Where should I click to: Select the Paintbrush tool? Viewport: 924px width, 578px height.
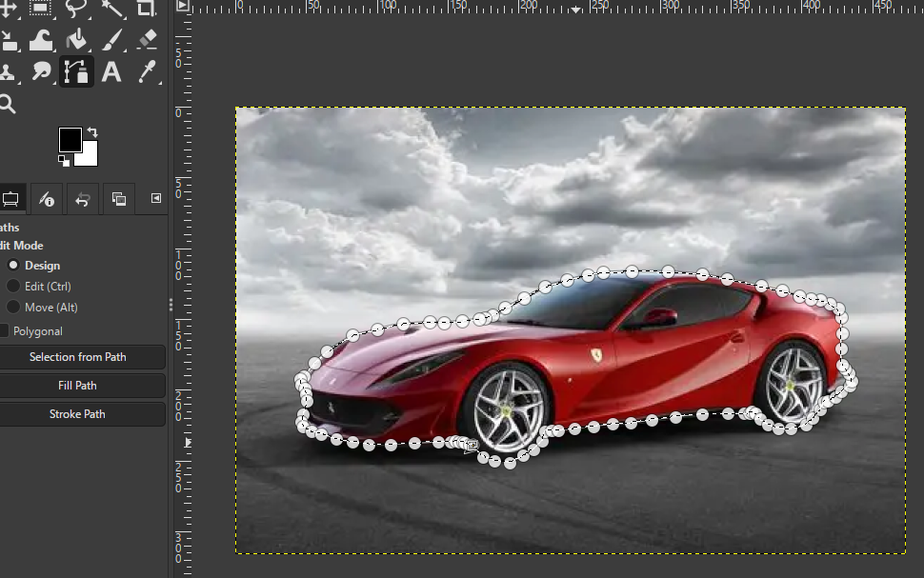tap(112, 40)
